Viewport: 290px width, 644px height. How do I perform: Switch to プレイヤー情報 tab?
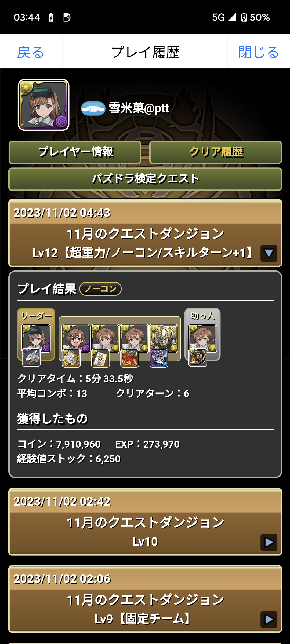pos(75,152)
